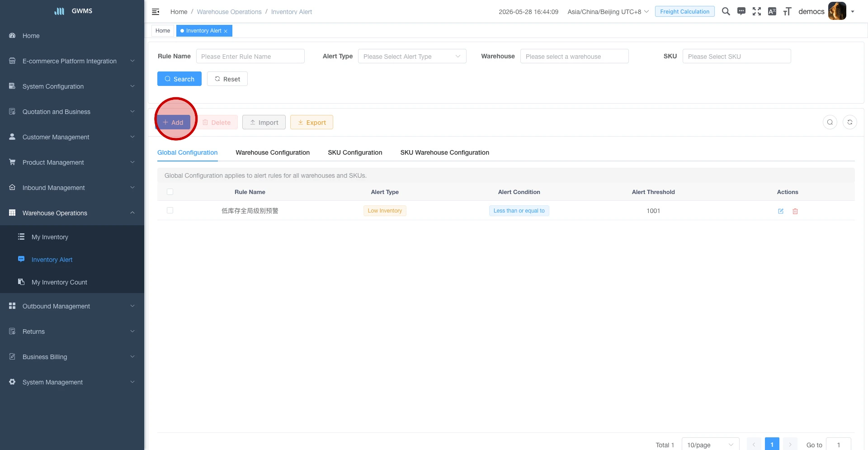The image size is (868, 450).
Task: Expand Business Billing menu
Action: [72, 357]
